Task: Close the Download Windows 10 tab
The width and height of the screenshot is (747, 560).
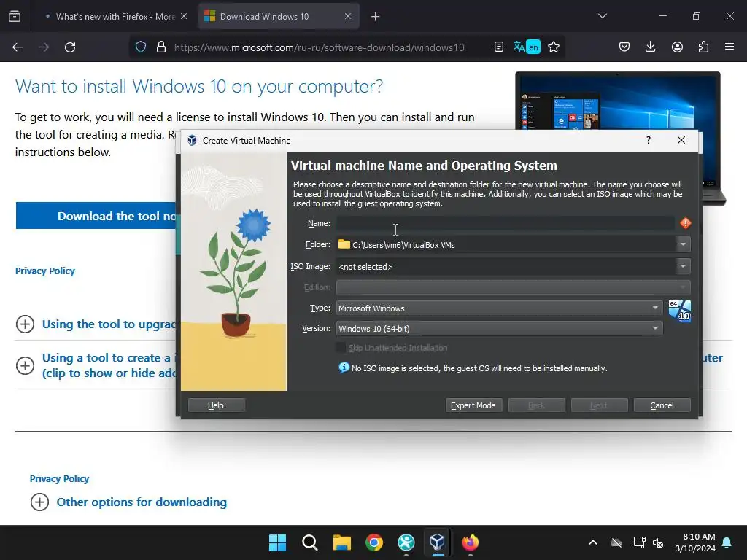Action: (348, 16)
